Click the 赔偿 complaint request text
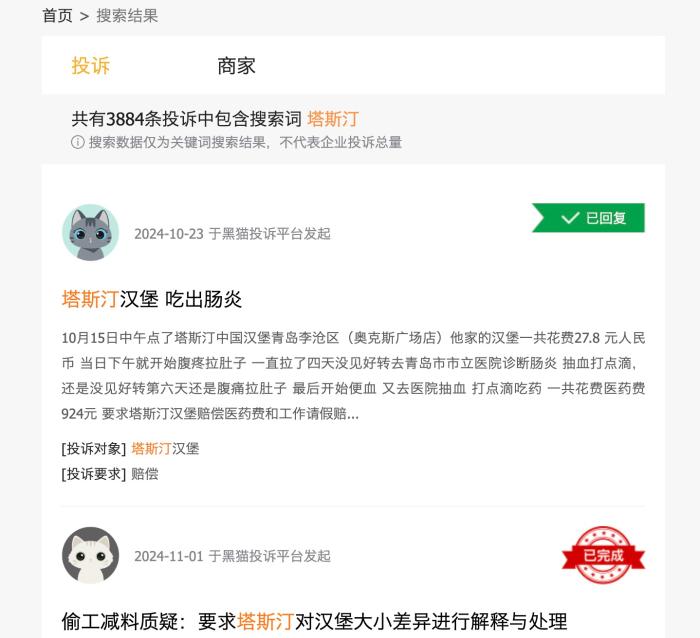This screenshot has width=700, height=638. tap(145, 474)
